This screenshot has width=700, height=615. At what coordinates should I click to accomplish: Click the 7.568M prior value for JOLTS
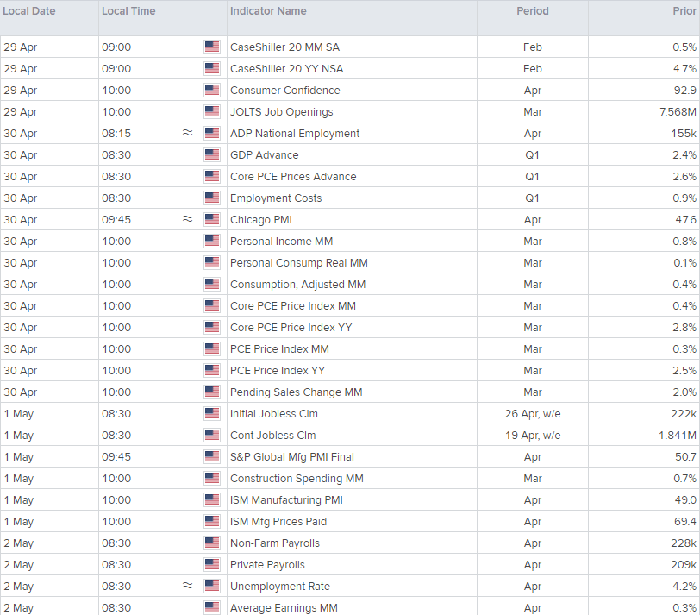pos(678,111)
